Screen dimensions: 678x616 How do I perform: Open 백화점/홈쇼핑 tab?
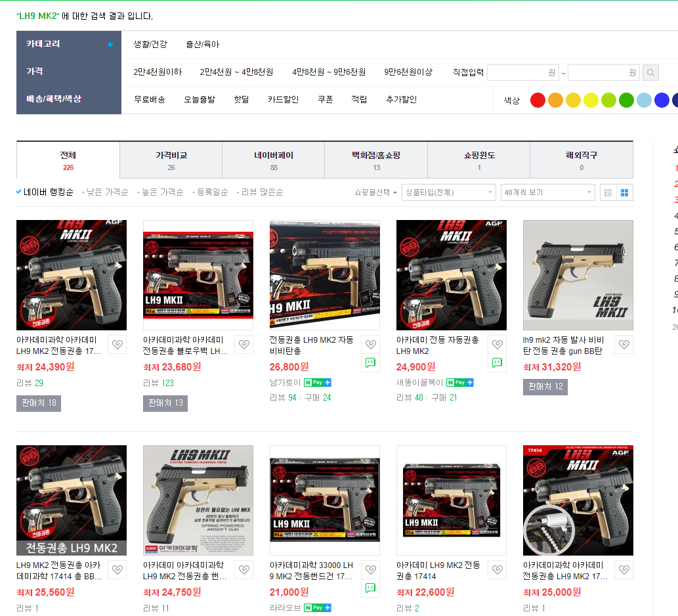pos(376,160)
